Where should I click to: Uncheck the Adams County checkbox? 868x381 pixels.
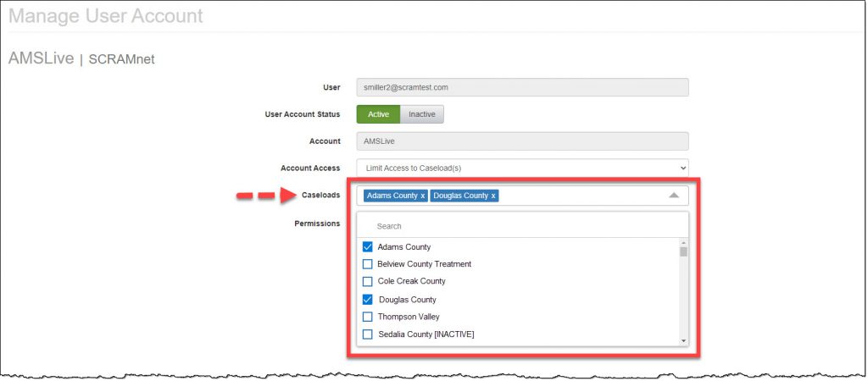tap(368, 247)
